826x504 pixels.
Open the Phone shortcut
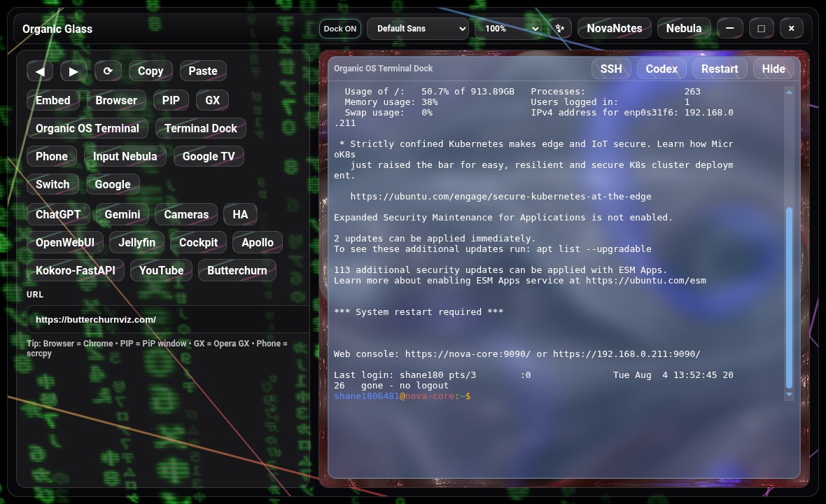pos(52,156)
